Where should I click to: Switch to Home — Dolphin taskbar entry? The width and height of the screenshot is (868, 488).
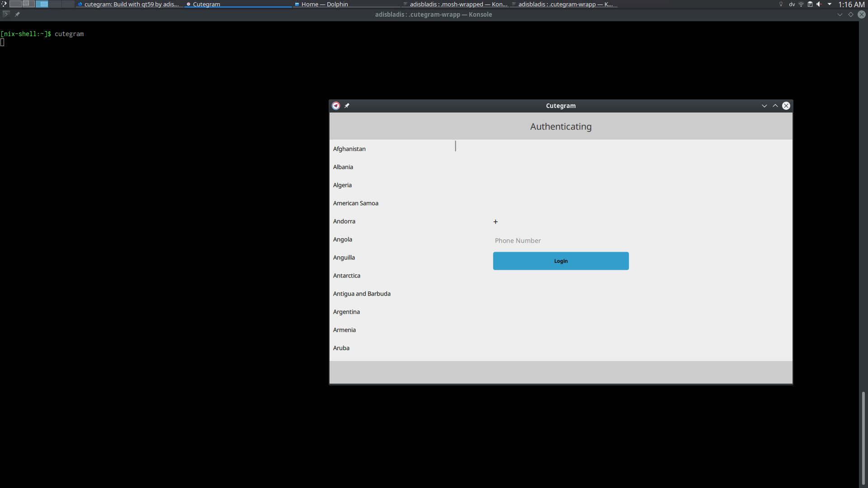(x=324, y=4)
